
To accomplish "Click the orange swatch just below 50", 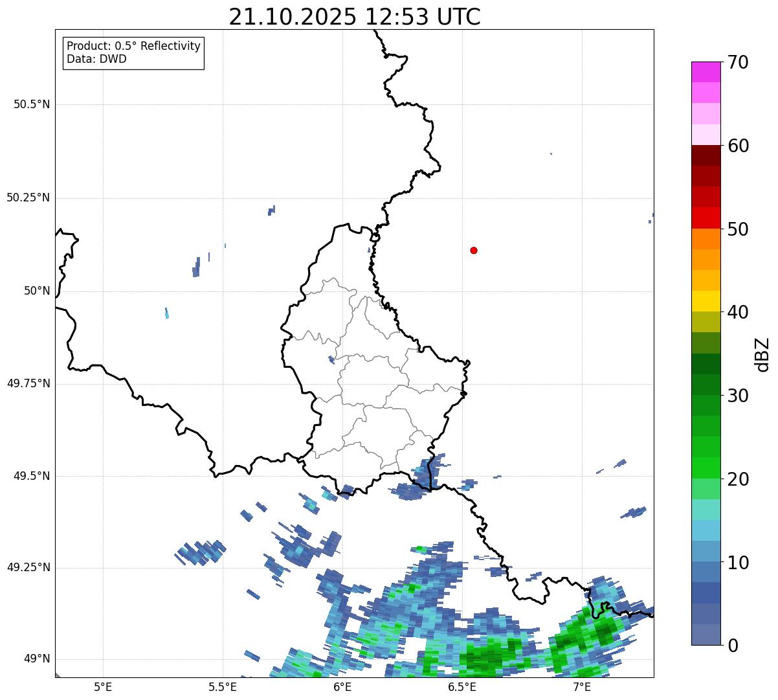I will click(706, 239).
